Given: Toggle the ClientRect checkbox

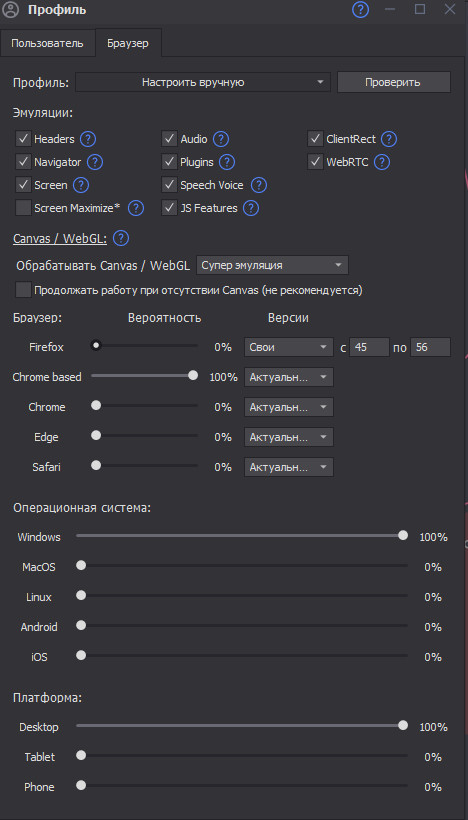Looking at the screenshot, I should click(x=315, y=139).
